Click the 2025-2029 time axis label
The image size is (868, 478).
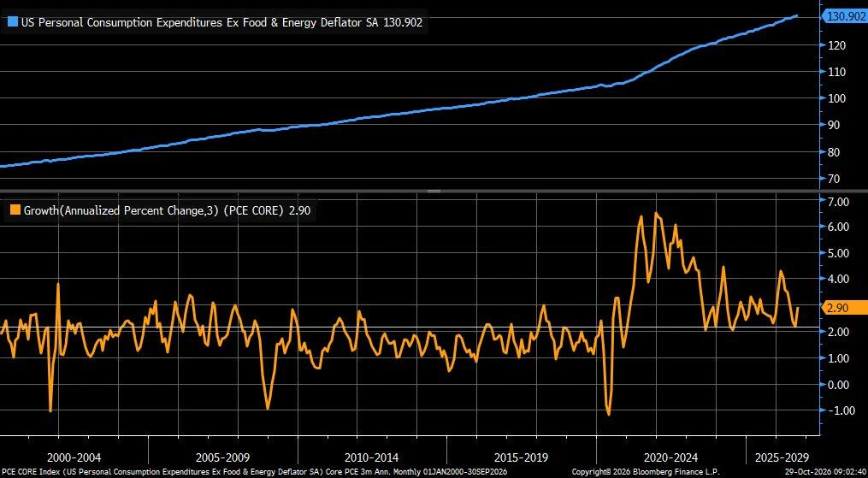point(781,457)
